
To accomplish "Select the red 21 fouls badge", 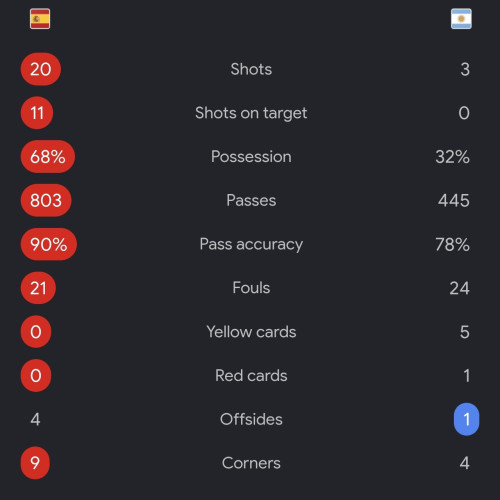I will (x=38, y=288).
